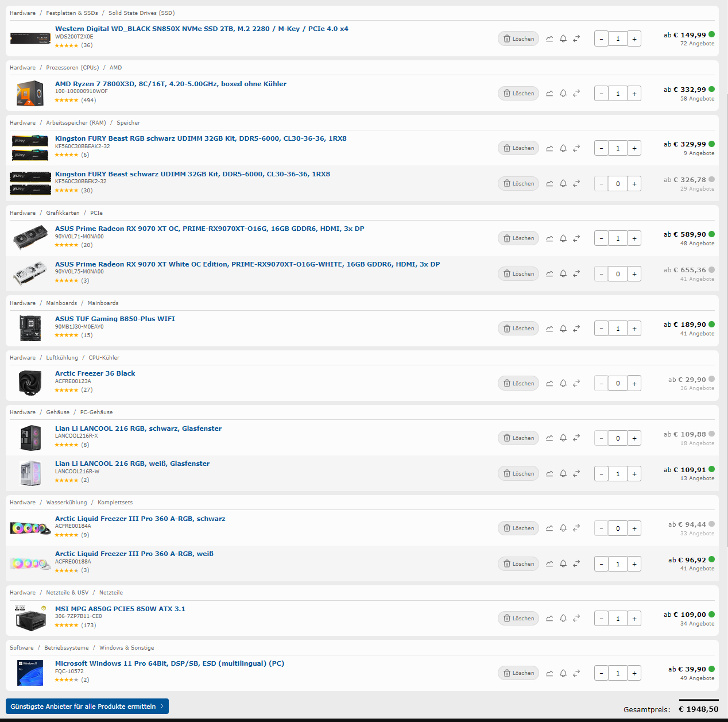Click AMD Ryzen 7 7800X3D box thumbnail

pos(30,94)
